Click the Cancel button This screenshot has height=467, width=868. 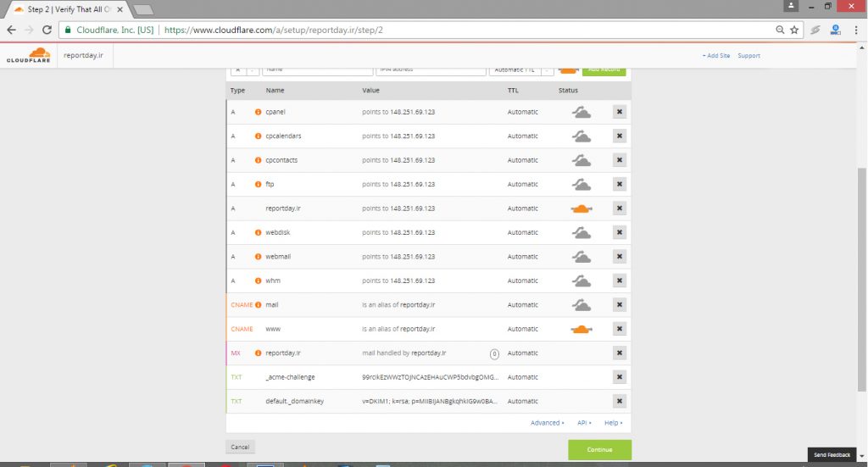pos(240,447)
